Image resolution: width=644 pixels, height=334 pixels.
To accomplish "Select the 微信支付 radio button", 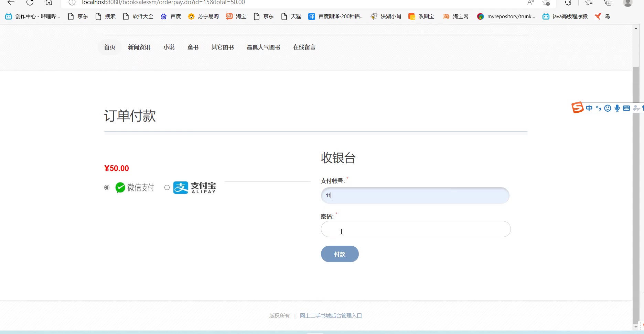I will click(x=107, y=188).
